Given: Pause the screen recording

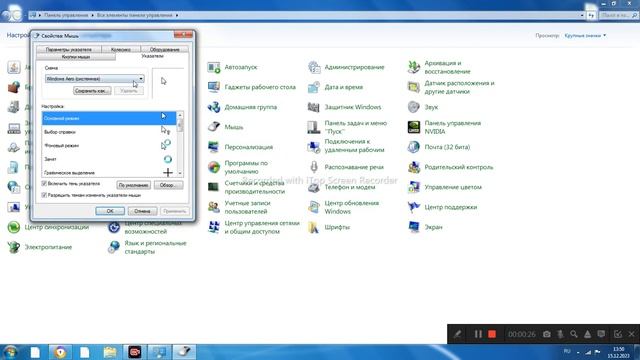Looking at the screenshot, I should coord(478,334).
